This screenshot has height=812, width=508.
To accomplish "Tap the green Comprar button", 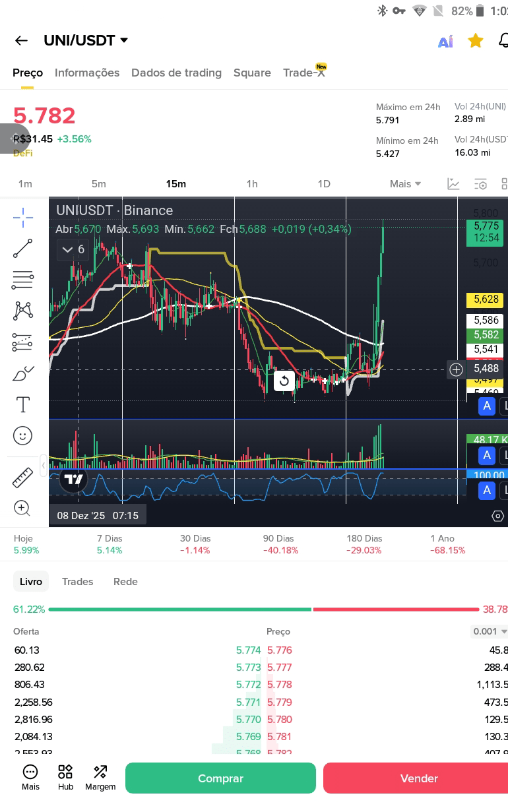I will [x=220, y=778].
